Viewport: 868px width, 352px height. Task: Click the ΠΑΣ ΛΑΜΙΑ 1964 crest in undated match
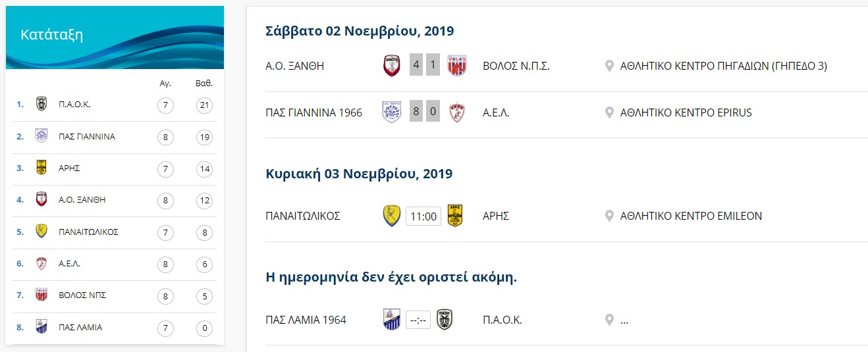coord(392,319)
